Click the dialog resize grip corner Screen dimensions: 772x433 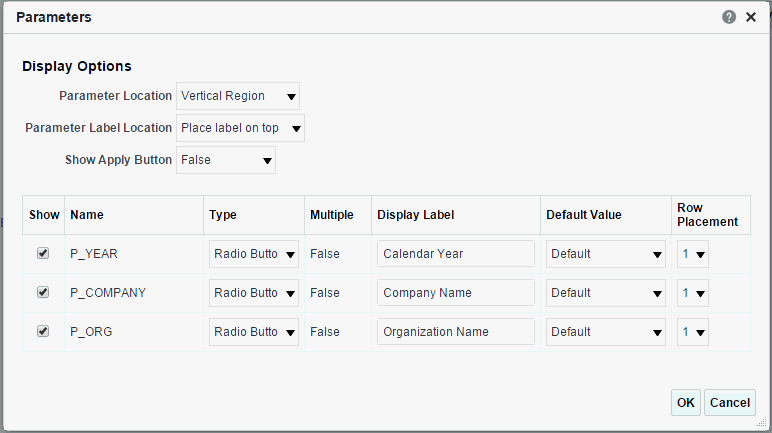(x=762, y=422)
